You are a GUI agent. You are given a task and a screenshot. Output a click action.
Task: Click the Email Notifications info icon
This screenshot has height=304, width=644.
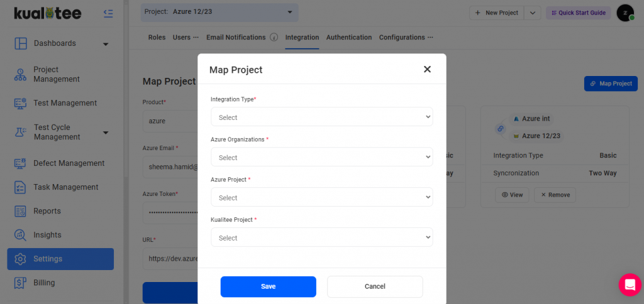click(274, 37)
